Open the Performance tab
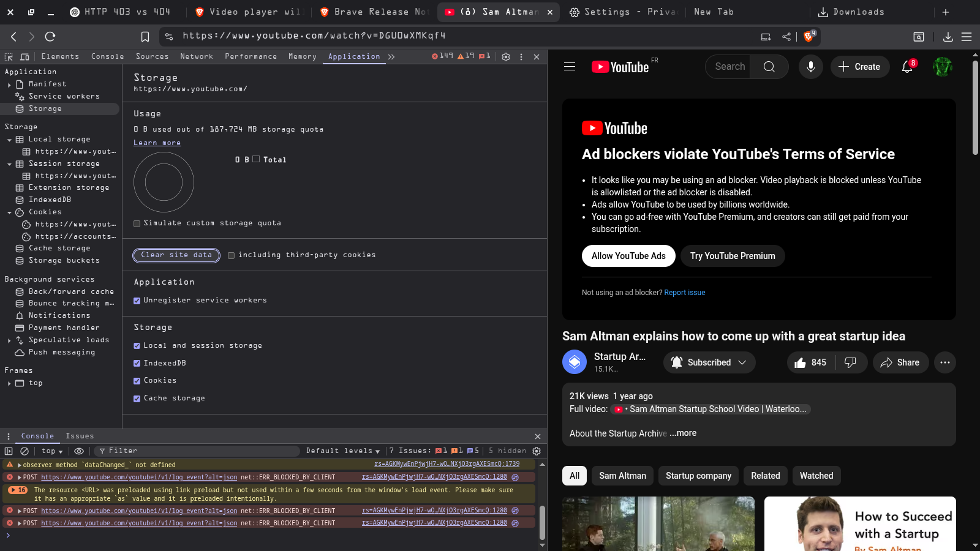 (251, 56)
